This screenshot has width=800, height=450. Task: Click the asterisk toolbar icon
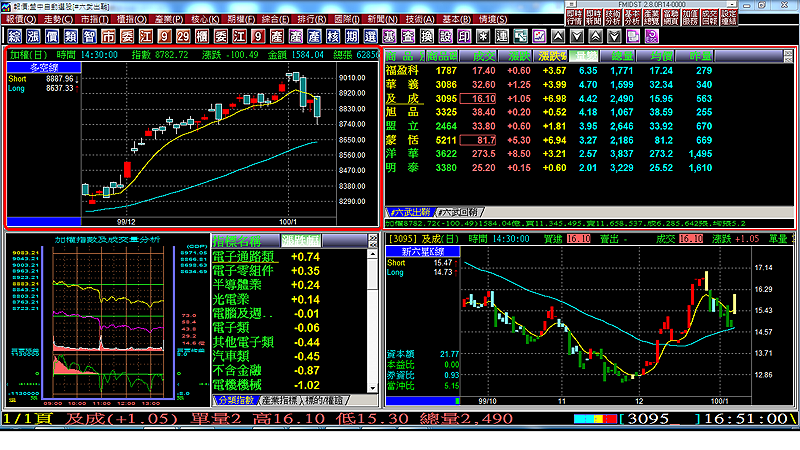point(483,36)
